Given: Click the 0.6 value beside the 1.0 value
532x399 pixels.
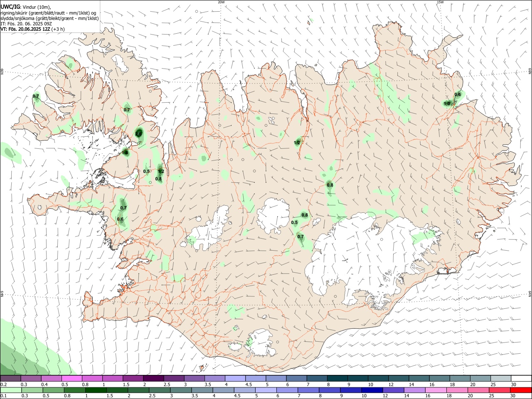Looking at the screenshot, I should click(x=458, y=94).
